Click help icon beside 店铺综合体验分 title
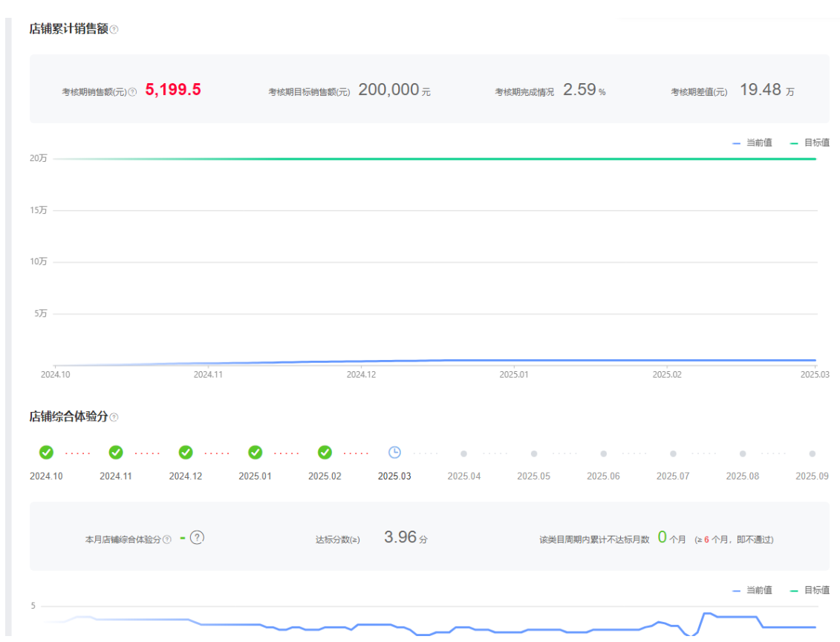 (114, 418)
